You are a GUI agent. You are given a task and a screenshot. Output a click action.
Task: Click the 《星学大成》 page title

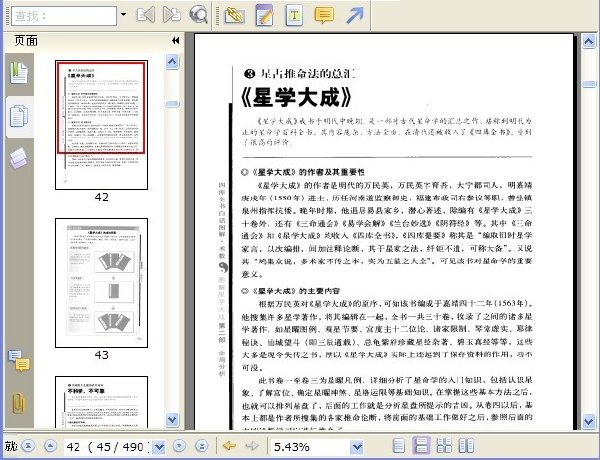coord(296,98)
